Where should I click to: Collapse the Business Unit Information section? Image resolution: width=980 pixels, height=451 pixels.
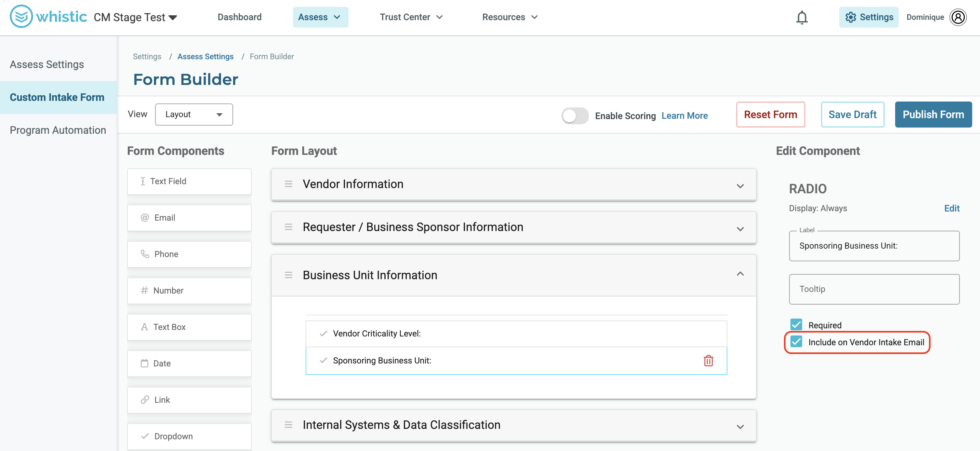coord(740,274)
